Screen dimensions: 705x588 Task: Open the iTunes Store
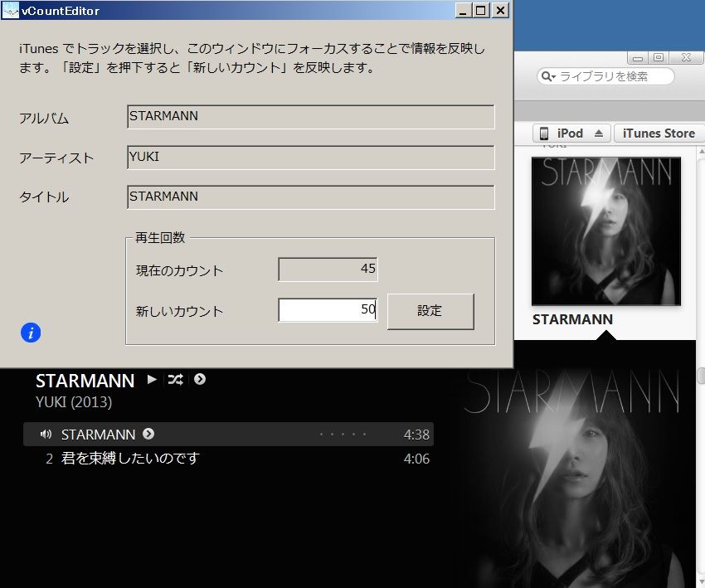[x=659, y=134]
